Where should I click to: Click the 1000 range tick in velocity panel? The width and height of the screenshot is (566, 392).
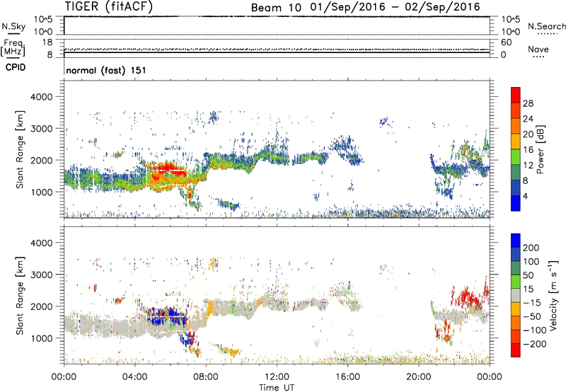pos(41,338)
